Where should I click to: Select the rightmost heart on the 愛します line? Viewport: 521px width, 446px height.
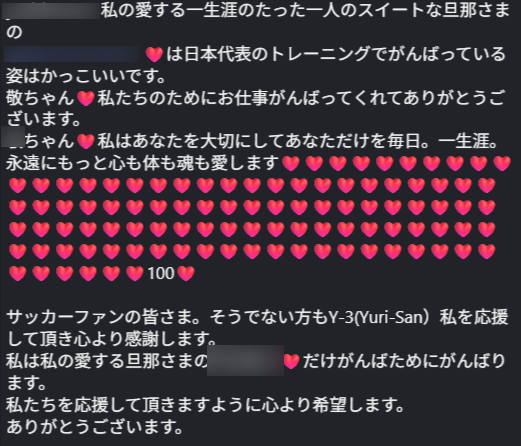tap(502, 163)
